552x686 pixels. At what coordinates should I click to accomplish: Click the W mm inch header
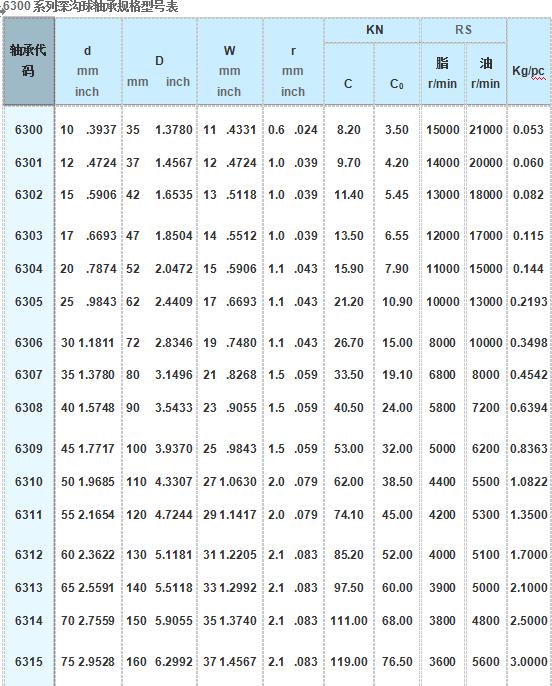229,71
